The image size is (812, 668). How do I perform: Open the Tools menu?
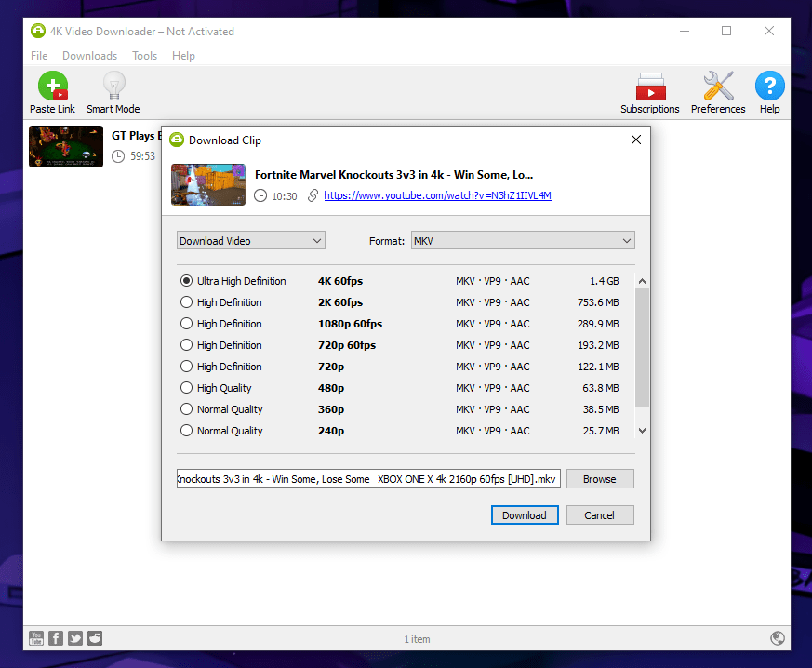coord(144,55)
